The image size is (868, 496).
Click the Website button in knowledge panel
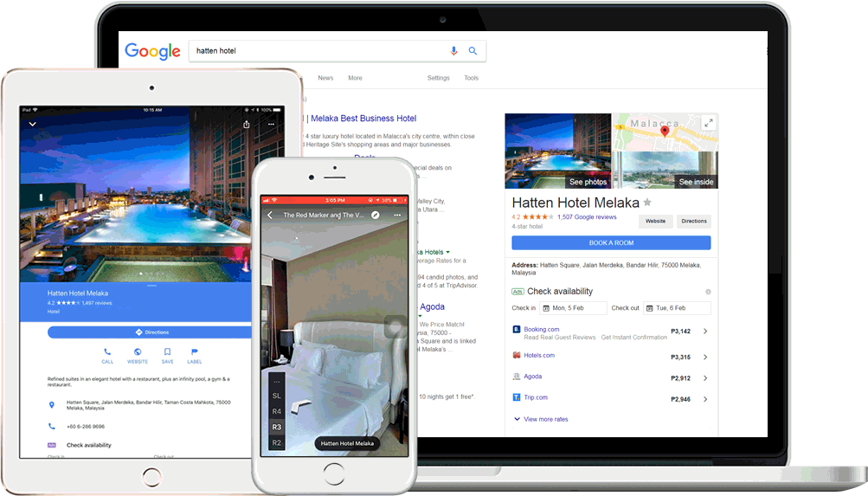click(655, 221)
